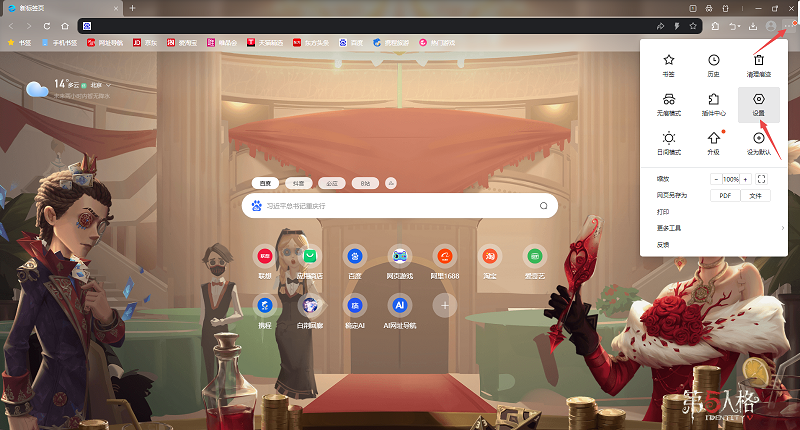This screenshot has width=800, height=430.
Task: Open 热门游戏 bookmark
Action: click(x=437, y=43)
